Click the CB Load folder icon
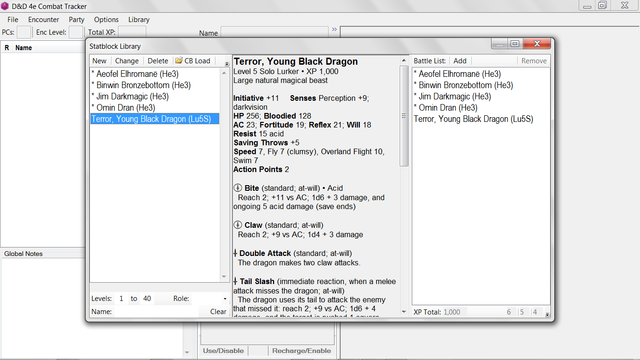 (x=179, y=60)
